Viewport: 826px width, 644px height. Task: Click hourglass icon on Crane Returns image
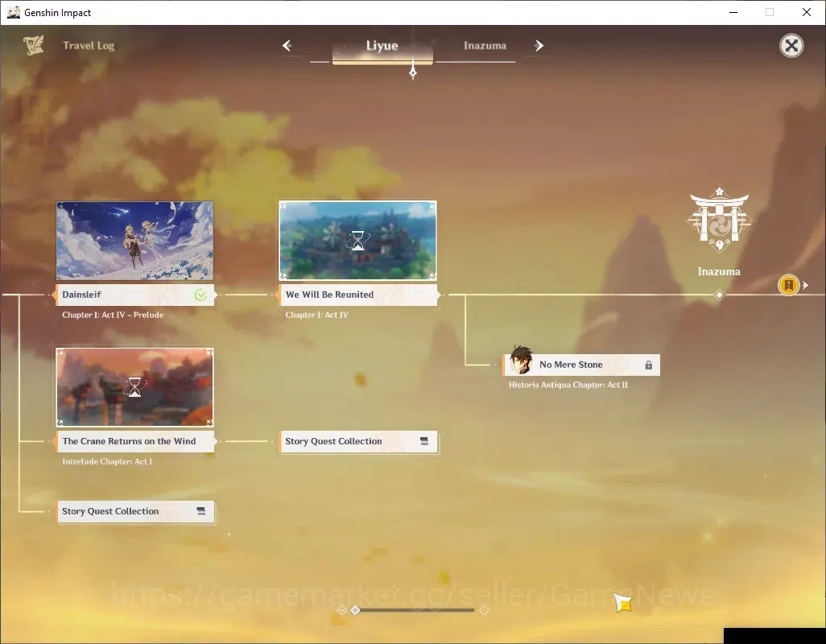tap(135, 387)
